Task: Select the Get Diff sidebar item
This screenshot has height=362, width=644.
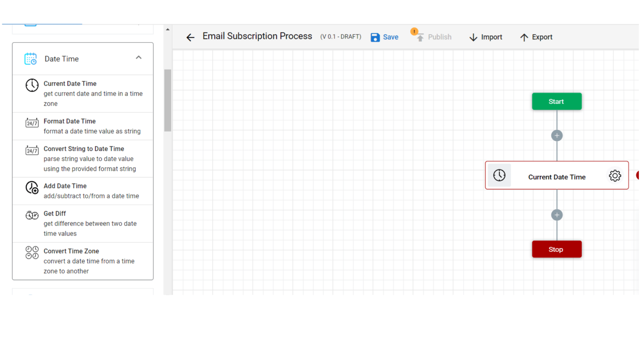Action: click(83, 223)
